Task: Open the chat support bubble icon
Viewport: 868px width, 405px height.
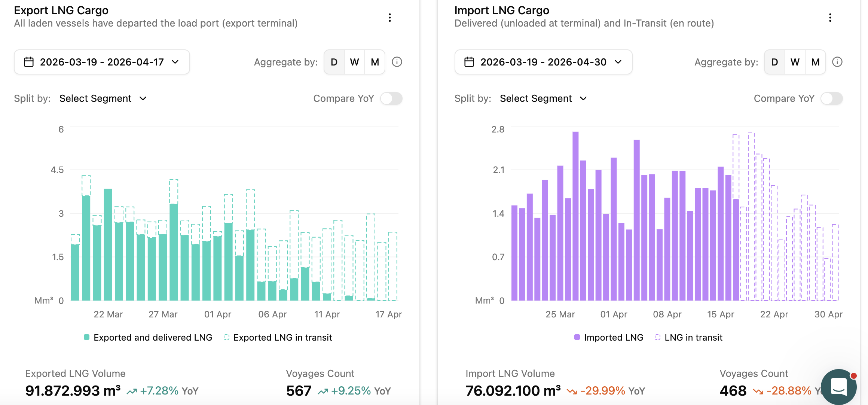Action: (839, 386)
